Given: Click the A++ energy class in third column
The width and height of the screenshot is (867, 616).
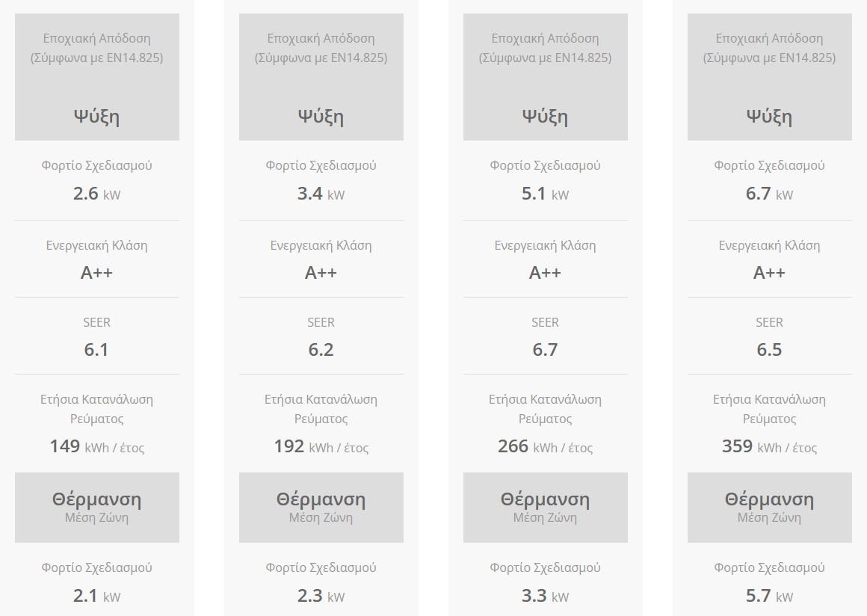Looking at the screenshot, I should (545, 273).
